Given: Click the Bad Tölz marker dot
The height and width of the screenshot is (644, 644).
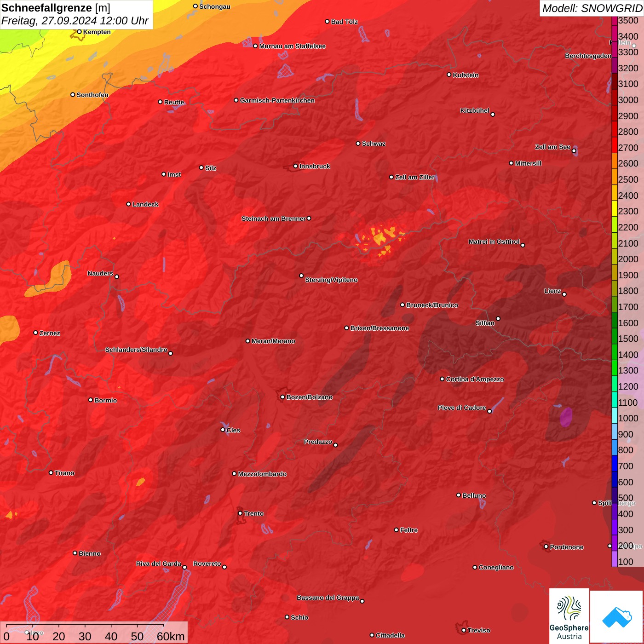Looking at the screenshot, I should pos(328,22).
